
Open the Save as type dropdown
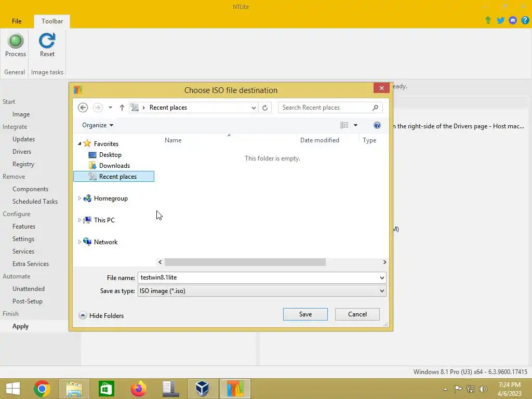tap(382, 291)
